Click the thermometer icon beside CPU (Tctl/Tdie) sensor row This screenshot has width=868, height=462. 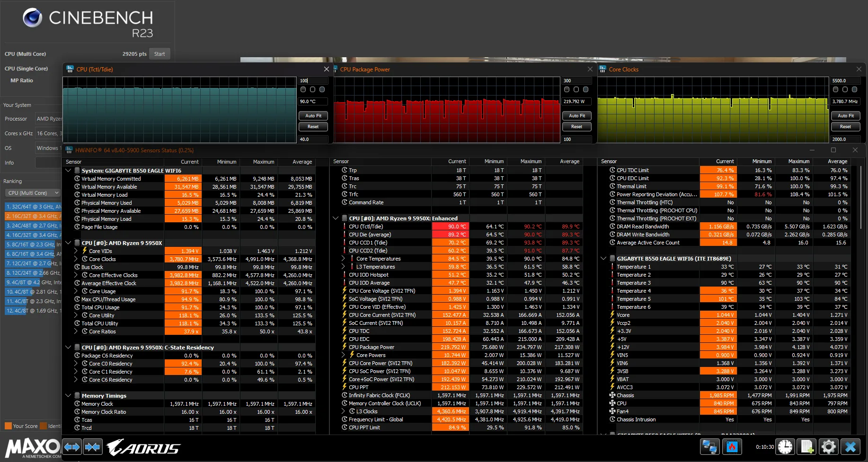click(x=344, y=227)
